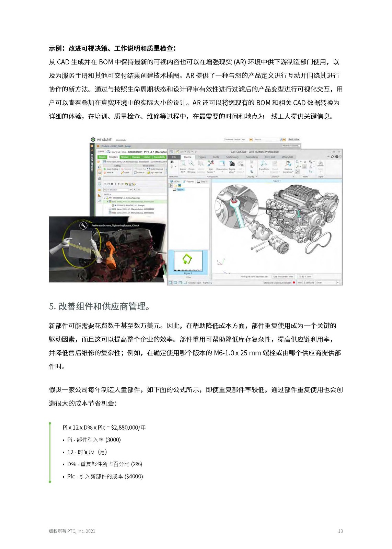Select the Zoom Window tool

tap(191, 164)
